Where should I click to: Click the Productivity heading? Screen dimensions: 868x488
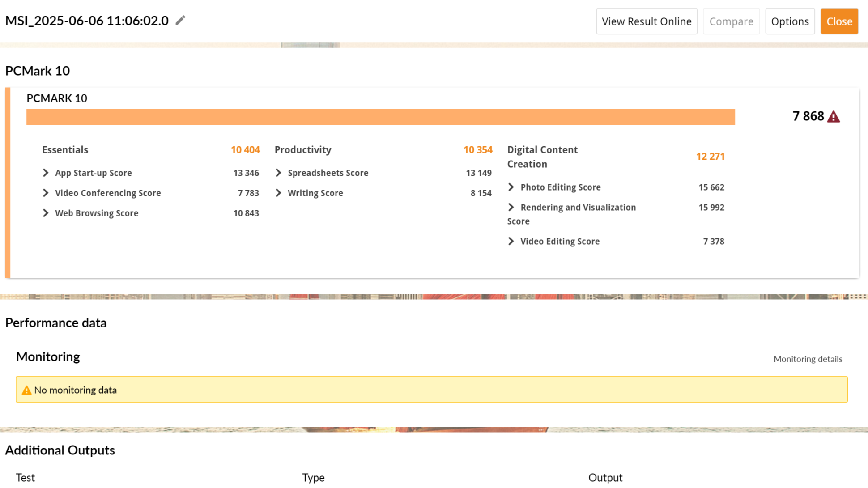[x=303, y=150]
